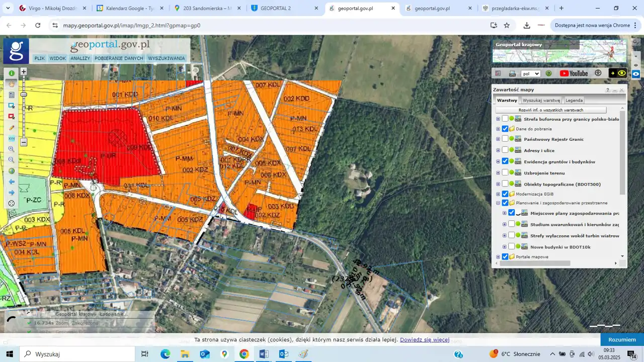Expand the Państwowy Rejestr Granic layer
This screenshot has height=362, width=644.
(498, 139)
